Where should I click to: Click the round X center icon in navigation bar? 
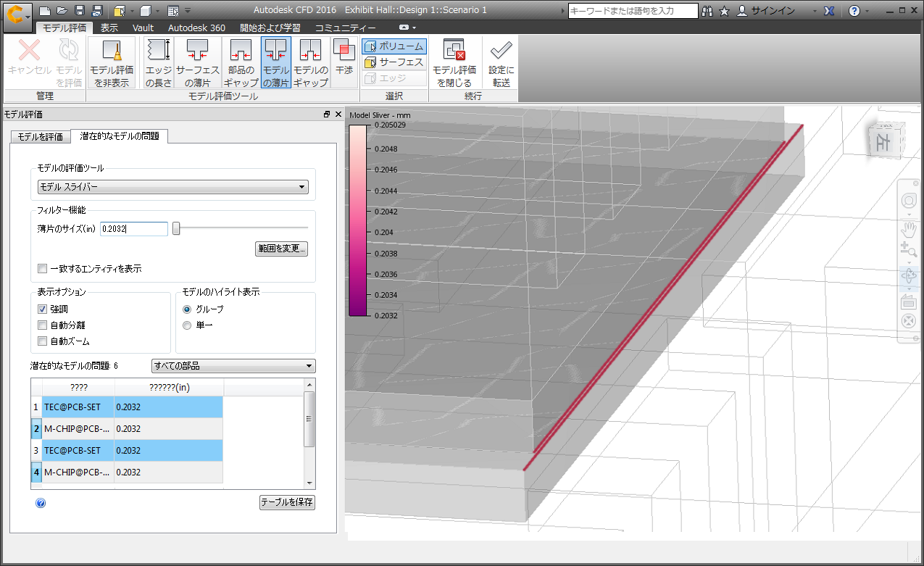point(908,321)
